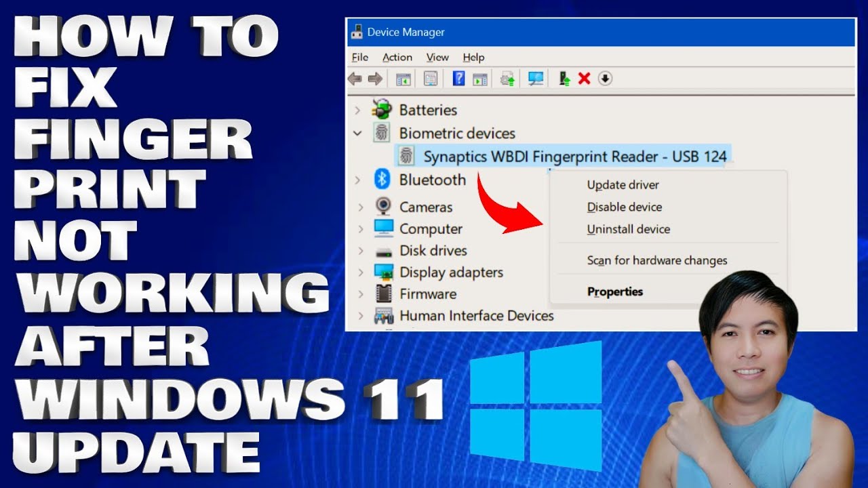Expand the Disk drives category chevron
Viewport: 868px width, 488px height.
pos(361,250)
